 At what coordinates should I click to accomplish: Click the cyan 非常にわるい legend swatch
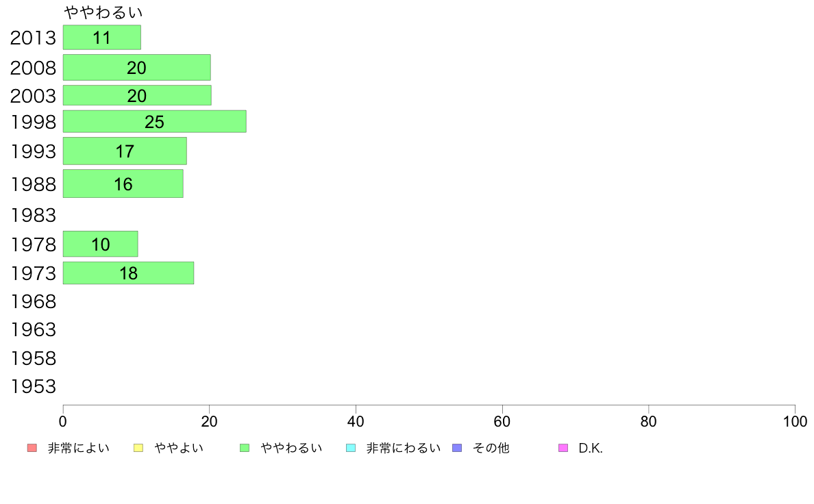pos(351,448)
